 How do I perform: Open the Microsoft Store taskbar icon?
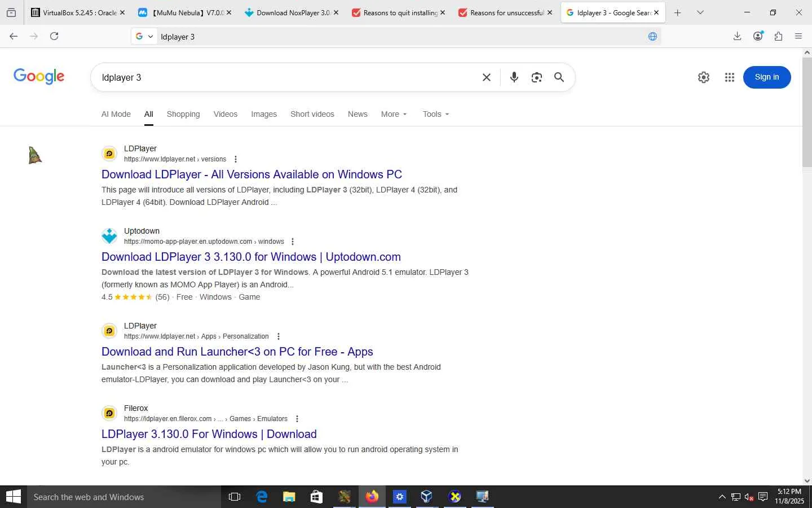[x=316, y=497]
